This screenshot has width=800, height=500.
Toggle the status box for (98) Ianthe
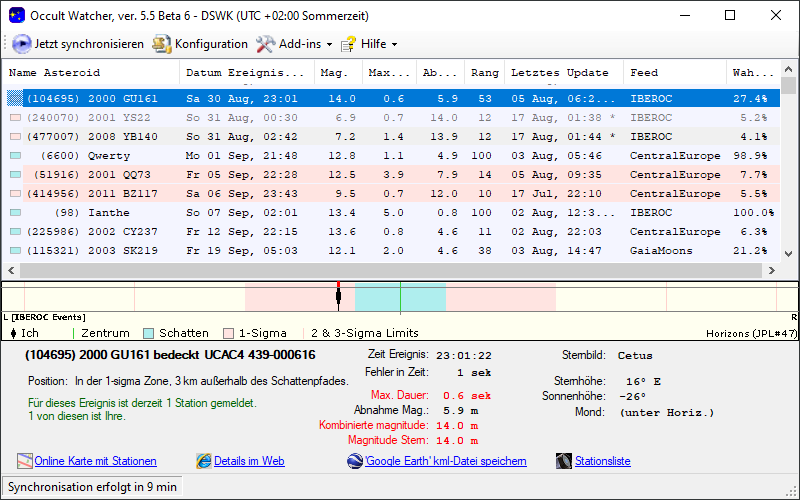tap(15, 213)
